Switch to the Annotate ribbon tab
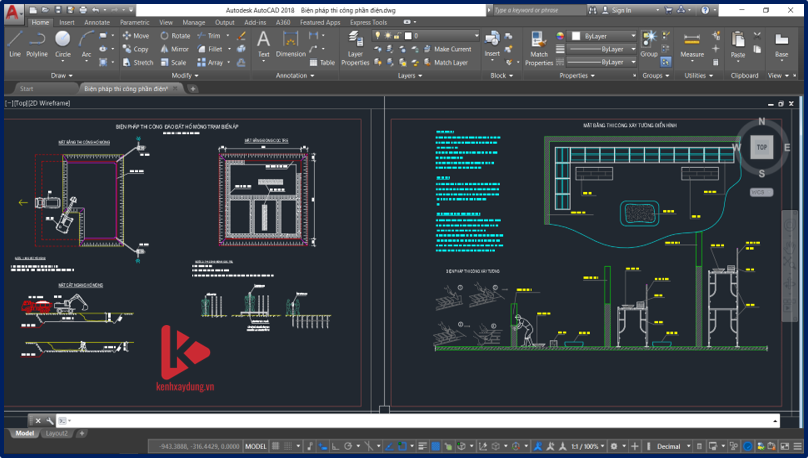The image size is (808, 458). coord(97,22)
